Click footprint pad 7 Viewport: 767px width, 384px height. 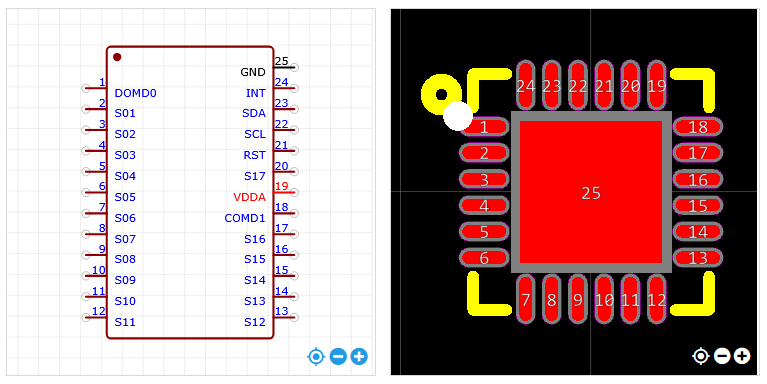tap(526, 299)
